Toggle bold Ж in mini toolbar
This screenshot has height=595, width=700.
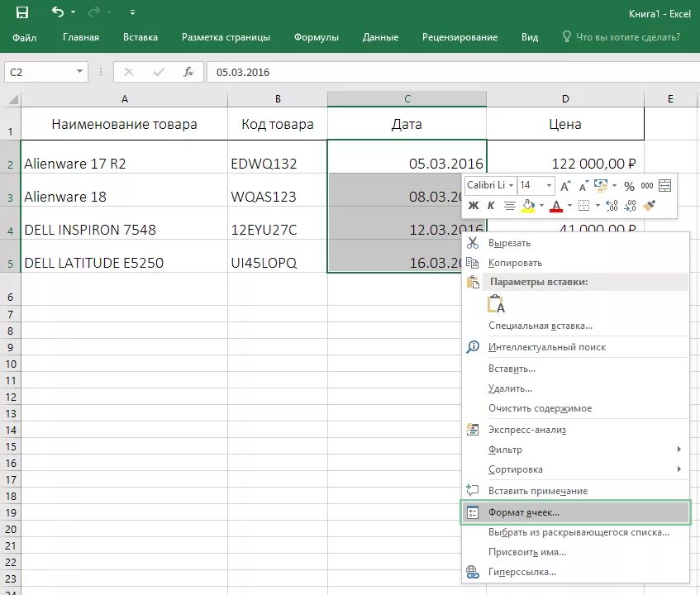pos(474,205)
